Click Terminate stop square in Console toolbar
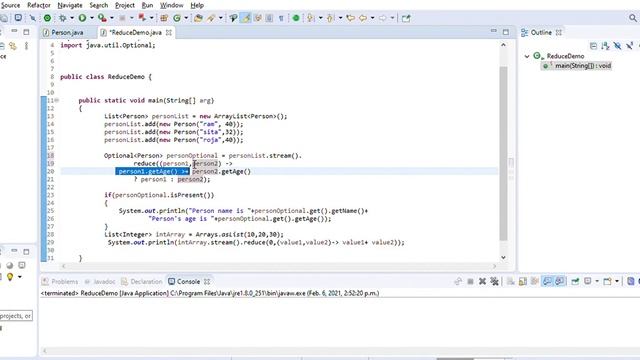The width and height of the screenshot is (640, 360). pos(470,281)
